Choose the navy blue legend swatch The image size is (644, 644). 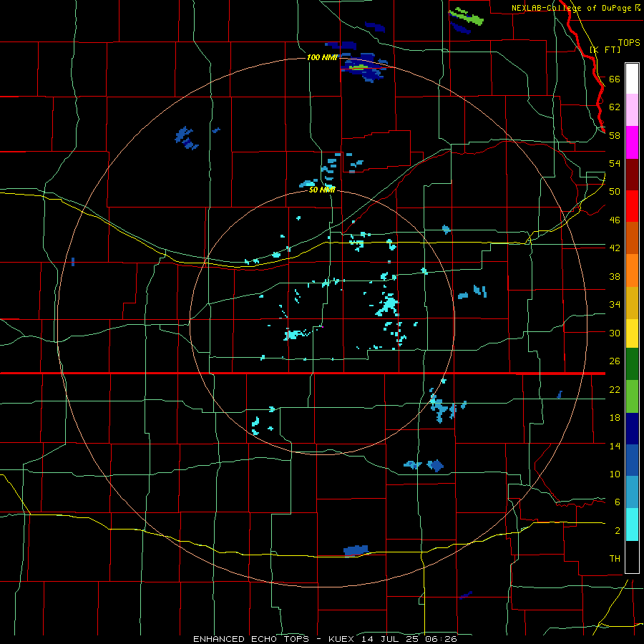[x=632, y=429]
